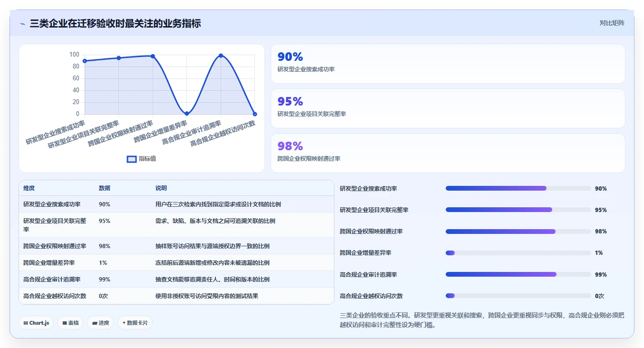Open the 95% 研发型企业项目关联完整率 data card
The image size is (644, 348).
[x=448, y=108]
